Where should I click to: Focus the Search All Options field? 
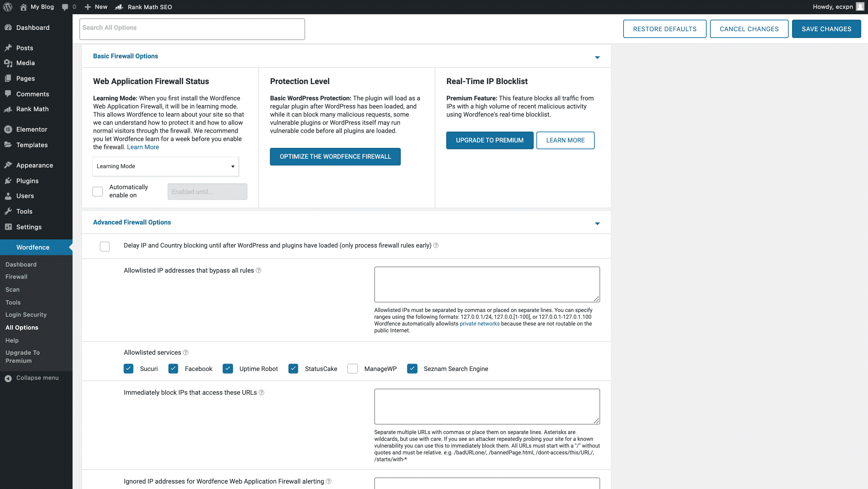click(x=192, y=29)
